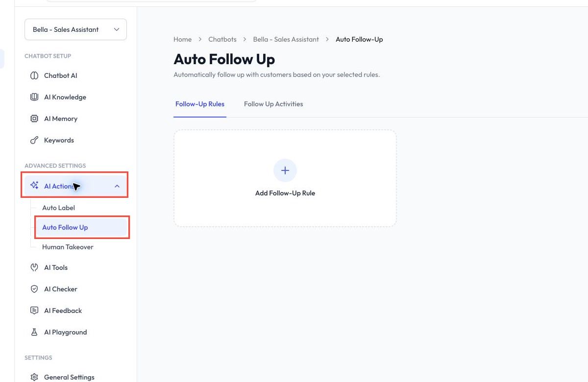Open the Keywords menu item

75,140
